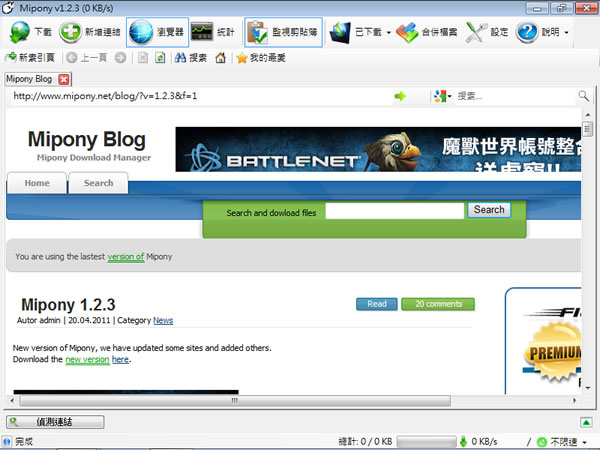Open My Favorites (我的最愛) star
Screen dimensions: 600x450
click(261, 58)
